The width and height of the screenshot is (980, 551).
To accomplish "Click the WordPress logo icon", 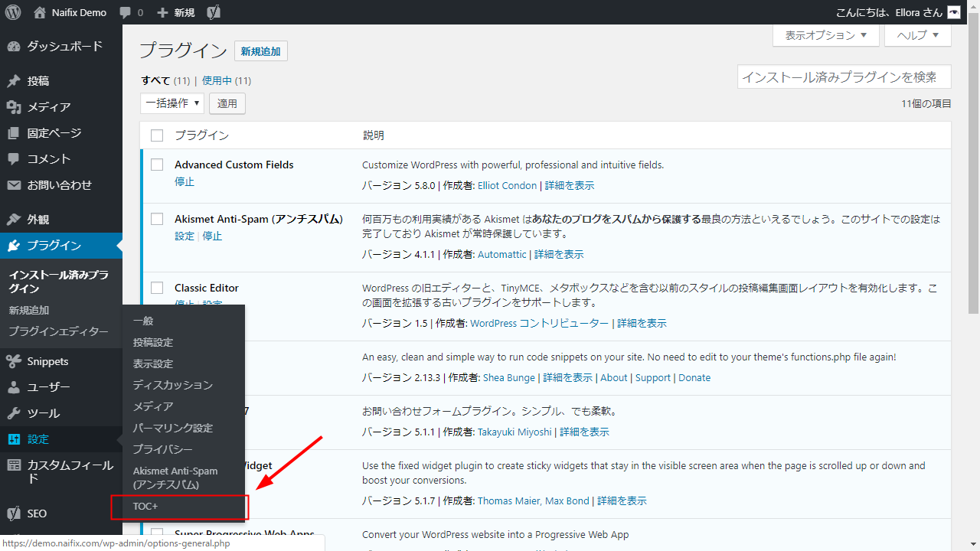I will pyautogui.click(x=12, y=12).
